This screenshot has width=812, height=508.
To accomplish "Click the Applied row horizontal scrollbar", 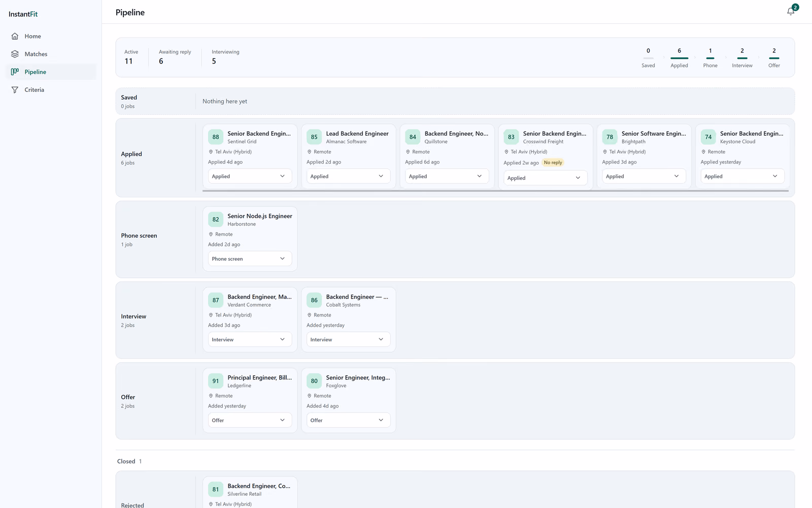I will pos(495,190).
